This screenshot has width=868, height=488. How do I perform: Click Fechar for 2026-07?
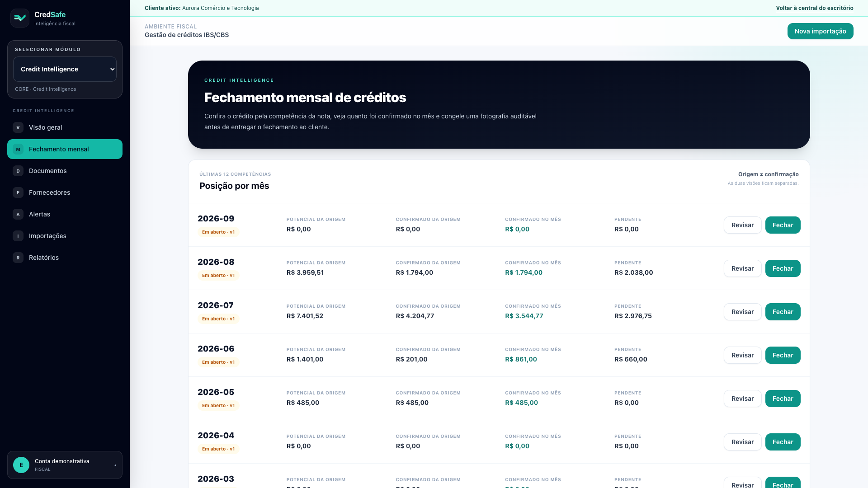(x=783, y=312)
